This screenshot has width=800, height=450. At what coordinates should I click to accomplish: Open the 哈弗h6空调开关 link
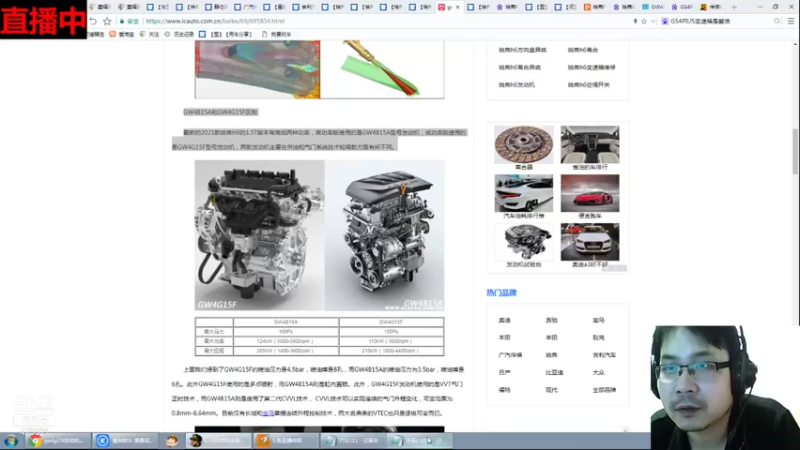click(588, 85)
